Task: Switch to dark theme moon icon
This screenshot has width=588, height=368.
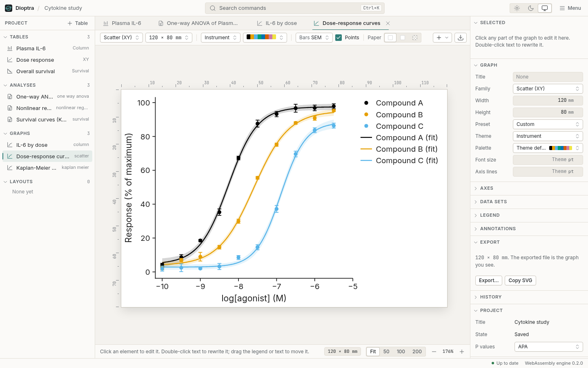Action: 531,8
